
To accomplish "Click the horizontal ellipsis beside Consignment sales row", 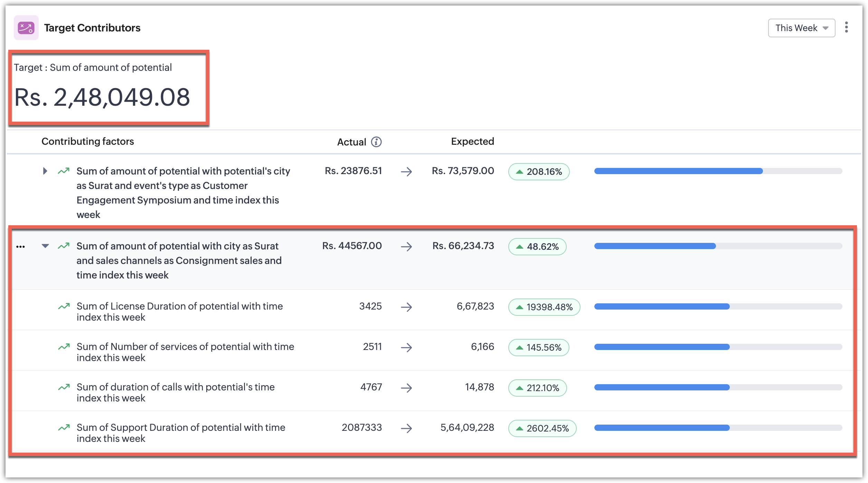I will (20, 246).
